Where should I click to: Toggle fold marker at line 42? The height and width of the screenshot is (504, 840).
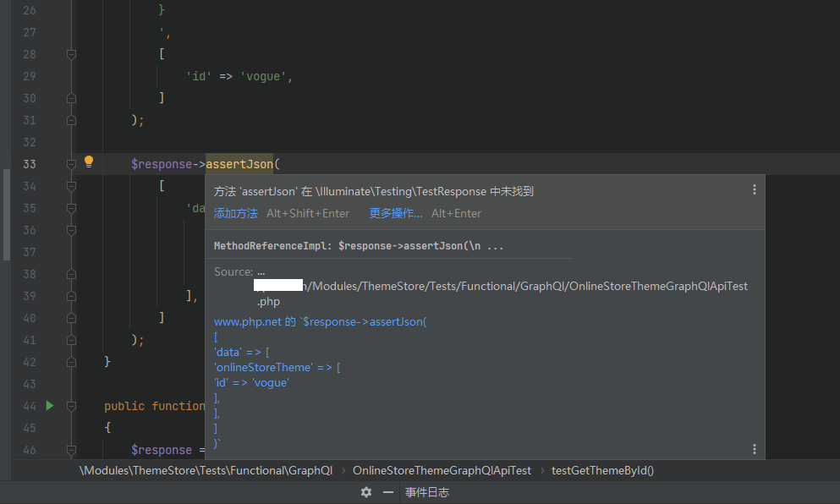[x=71, y=362]
